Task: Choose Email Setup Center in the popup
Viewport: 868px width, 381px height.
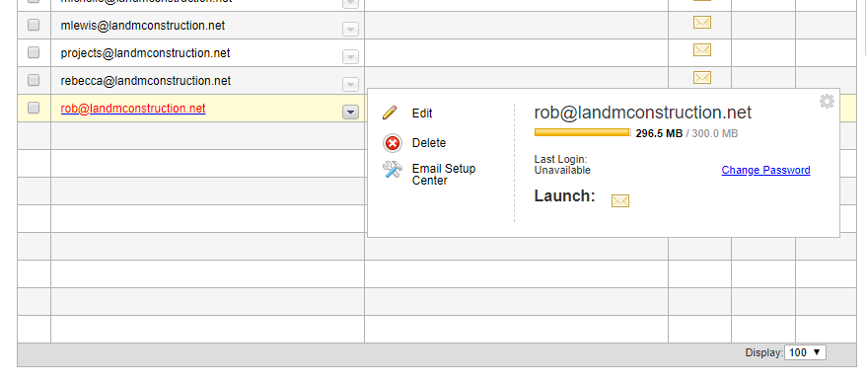Action: pos(444,175)
